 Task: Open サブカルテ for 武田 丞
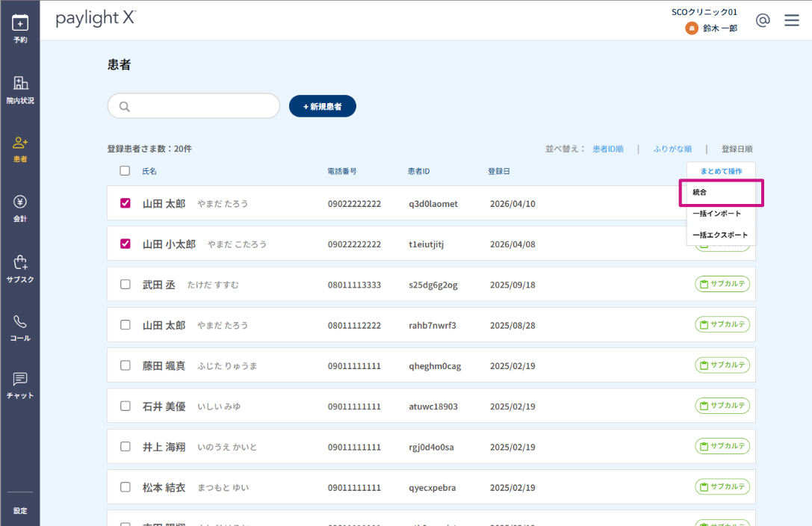[x=722, y=284]
